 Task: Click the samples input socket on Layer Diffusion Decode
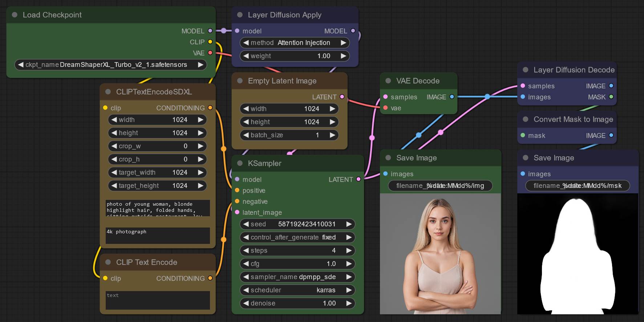coord(523,86)
